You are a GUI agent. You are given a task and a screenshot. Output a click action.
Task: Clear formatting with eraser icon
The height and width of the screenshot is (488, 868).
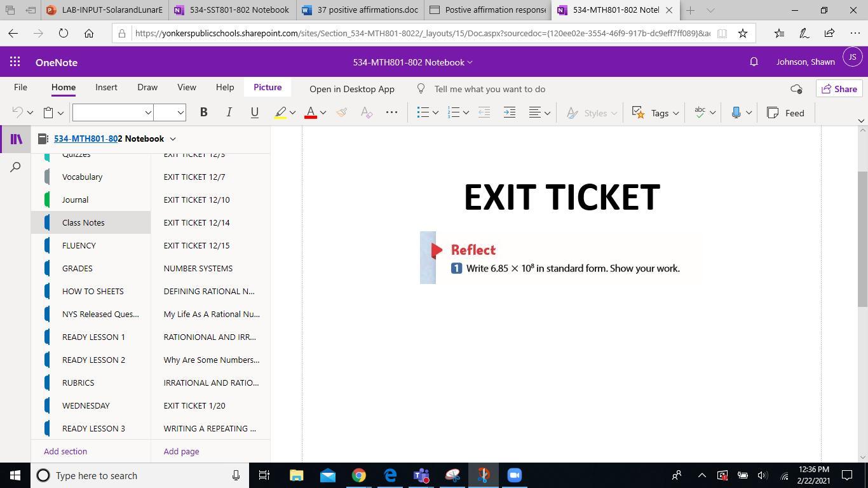(366, 112)
